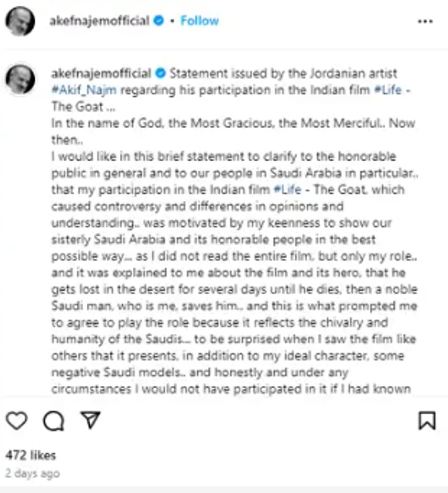Follow the akefnajemofficial account
The image size is (448, 493).
point(199,21)
